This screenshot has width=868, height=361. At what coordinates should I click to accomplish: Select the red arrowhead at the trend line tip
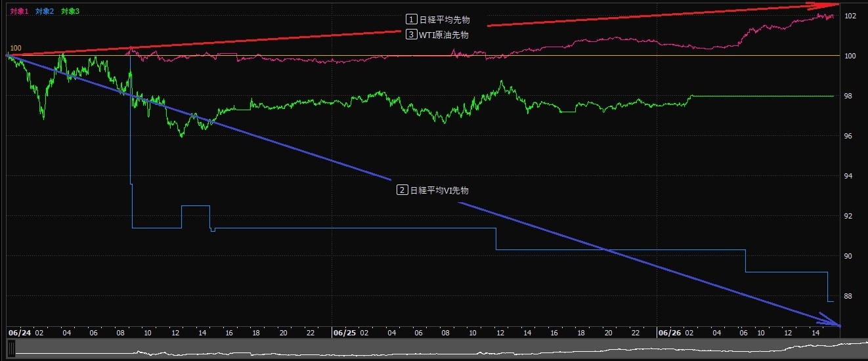(x=831, y=5)
